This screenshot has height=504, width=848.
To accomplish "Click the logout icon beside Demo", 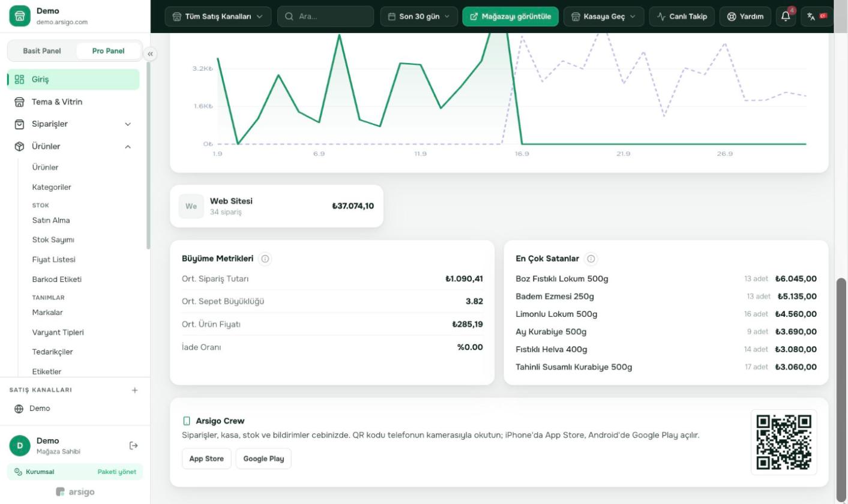I will pos(134,445).
